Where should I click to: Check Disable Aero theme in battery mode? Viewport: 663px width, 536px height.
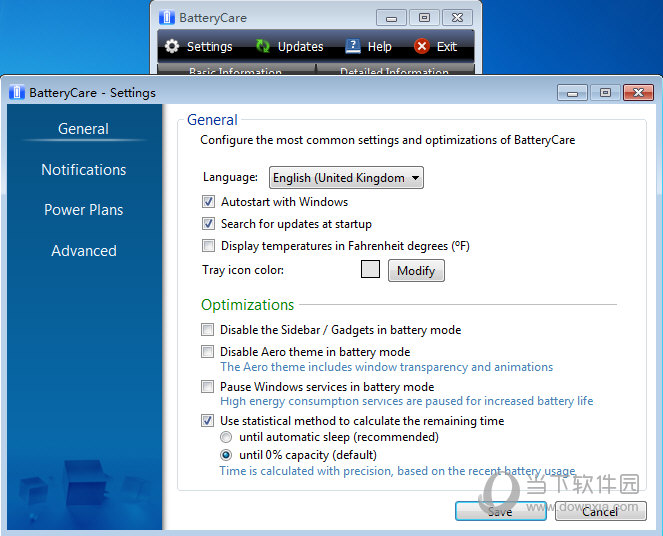click(x=207, y=352)
